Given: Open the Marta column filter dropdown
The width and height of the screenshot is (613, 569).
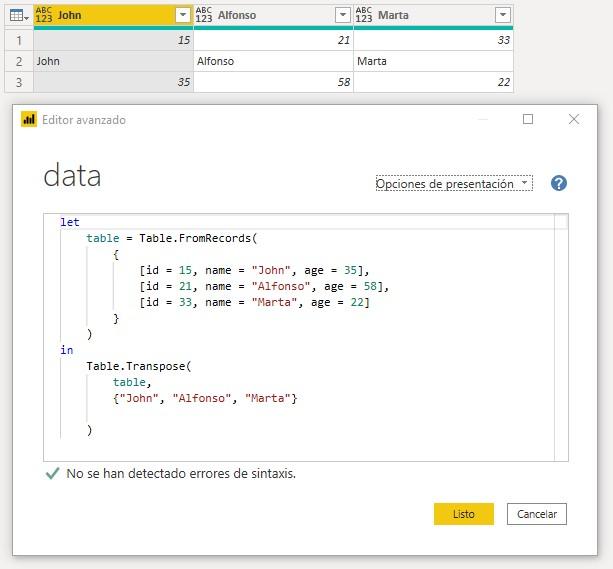Looking at the screenshot, I should [502, 15].
